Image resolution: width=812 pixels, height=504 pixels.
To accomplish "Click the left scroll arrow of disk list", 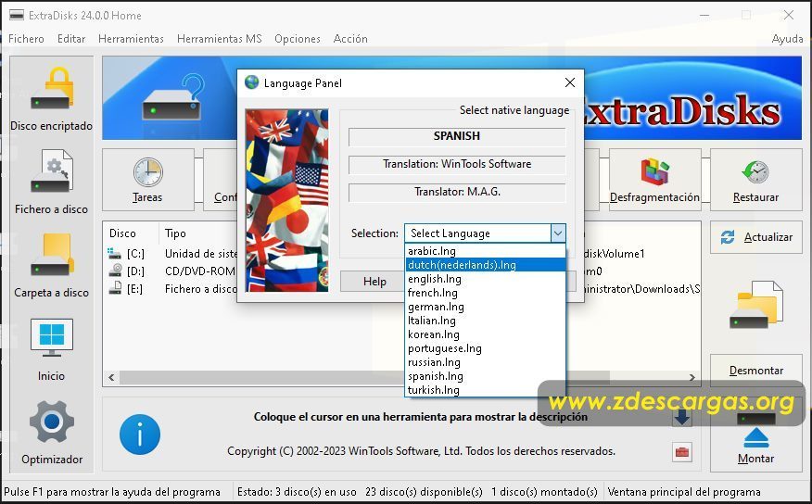I will coord(112,378).
